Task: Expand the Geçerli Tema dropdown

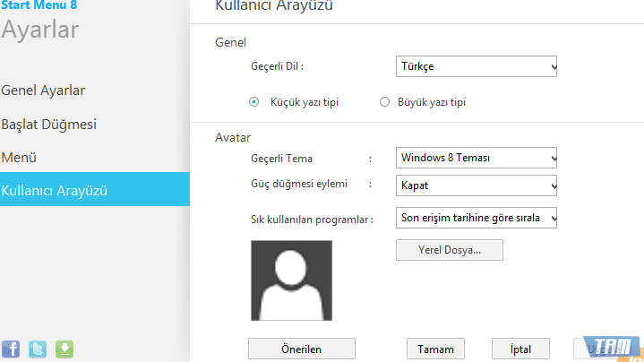Action: pos(477,159)
